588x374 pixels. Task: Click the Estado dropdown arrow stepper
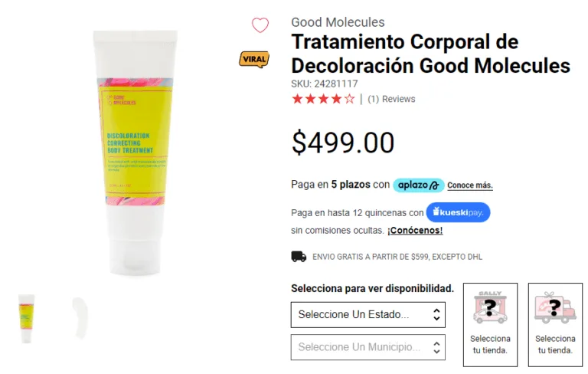(x=436, y=315)
